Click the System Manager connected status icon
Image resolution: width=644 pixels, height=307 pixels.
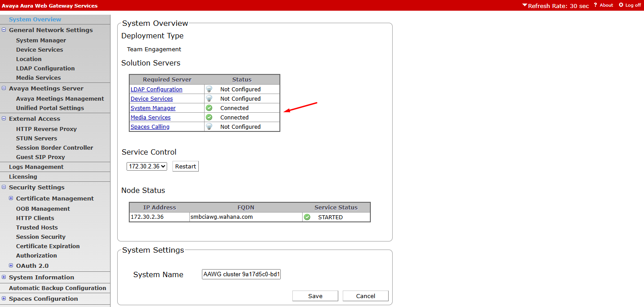[209, 108]
